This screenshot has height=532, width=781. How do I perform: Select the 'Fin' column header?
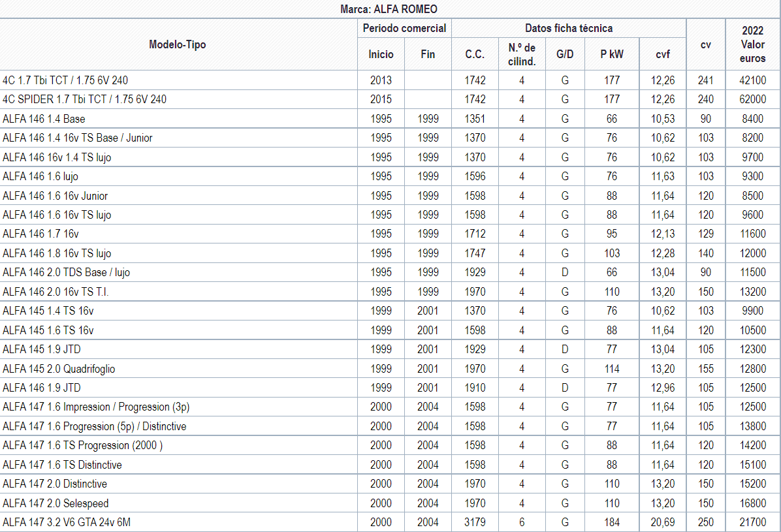(428, 54)
